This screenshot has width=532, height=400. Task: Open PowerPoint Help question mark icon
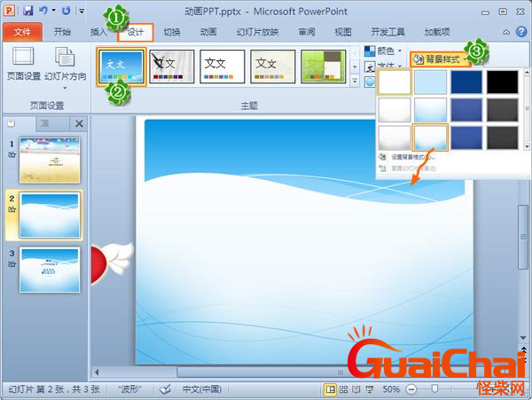coord(521,32)
